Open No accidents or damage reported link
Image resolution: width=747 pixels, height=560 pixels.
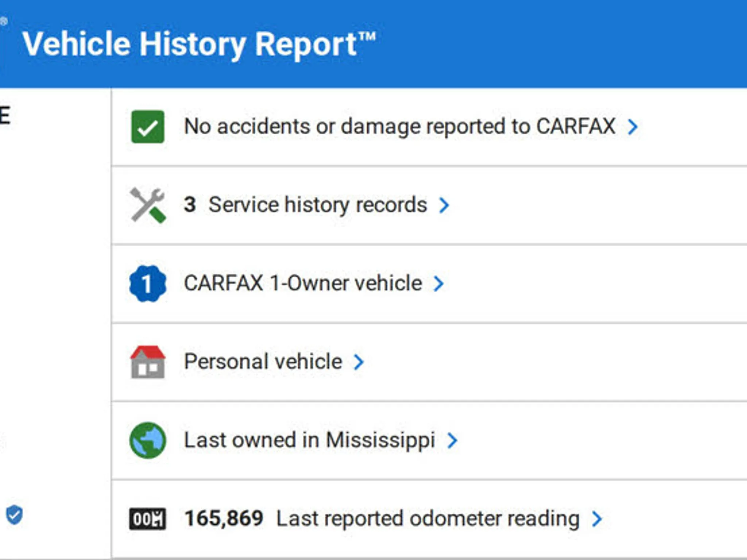(400, 127)
